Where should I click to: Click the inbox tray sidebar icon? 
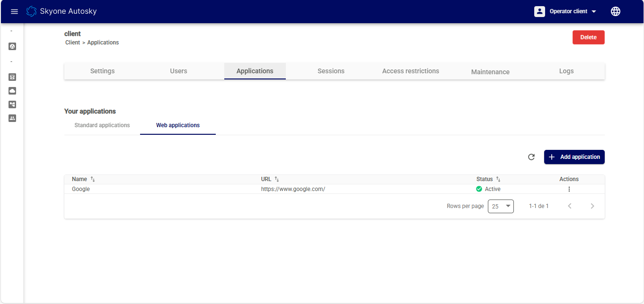[x=12, y=77]
